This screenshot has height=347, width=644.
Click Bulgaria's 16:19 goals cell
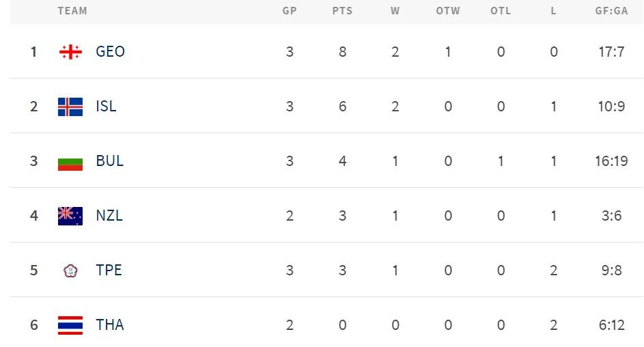[611, 161]
